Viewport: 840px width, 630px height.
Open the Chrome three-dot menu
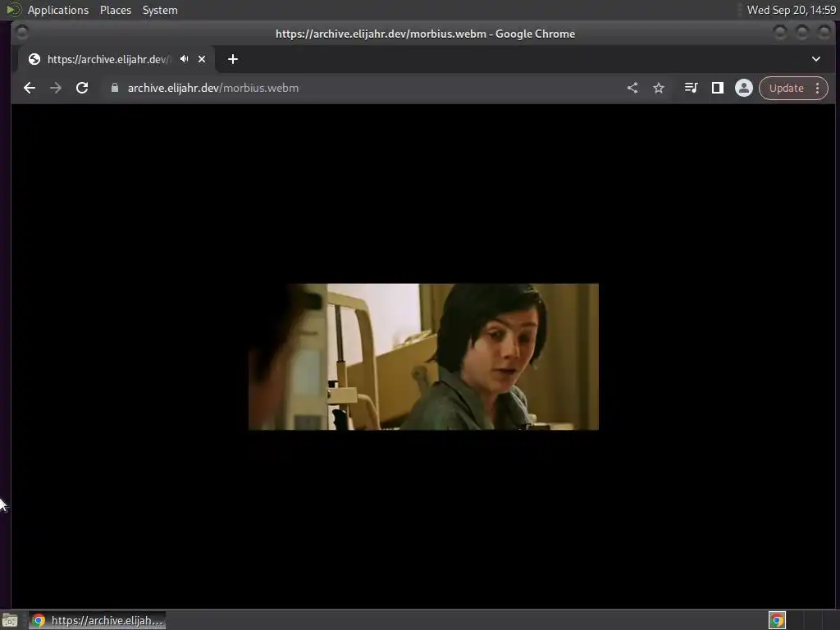click(818, 88)
